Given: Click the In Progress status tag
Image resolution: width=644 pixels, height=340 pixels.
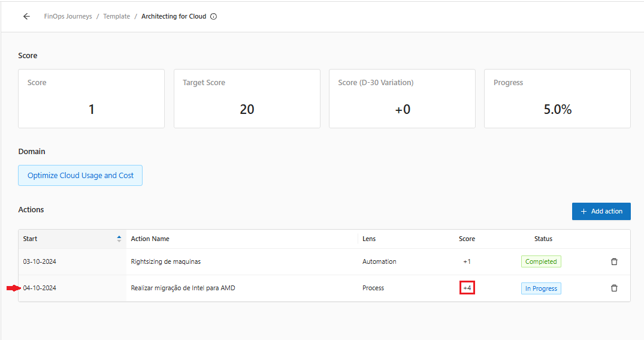Looking at the screenshot, I should pos(541,288).
